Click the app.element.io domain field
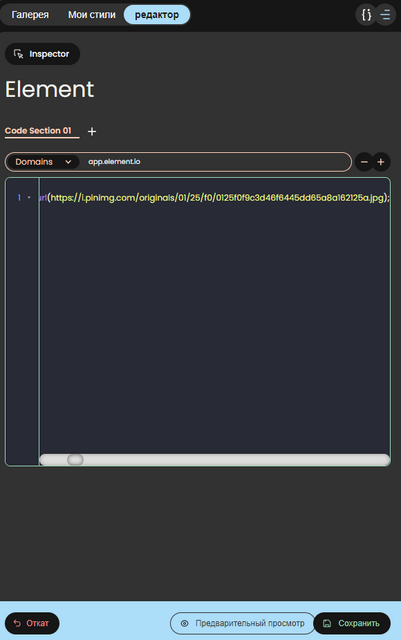 coord(214,162)
